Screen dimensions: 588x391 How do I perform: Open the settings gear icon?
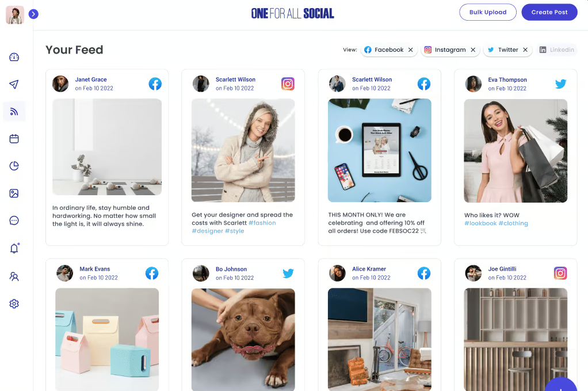14,303
